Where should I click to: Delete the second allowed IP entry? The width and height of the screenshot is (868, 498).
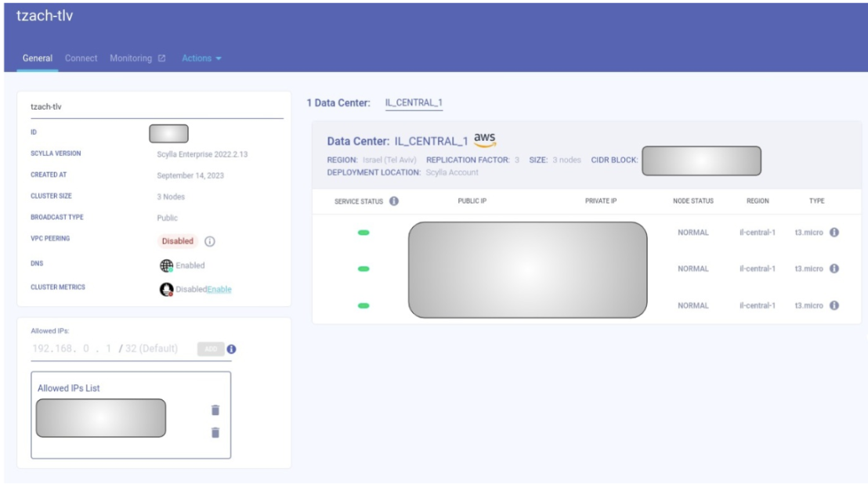215,433
